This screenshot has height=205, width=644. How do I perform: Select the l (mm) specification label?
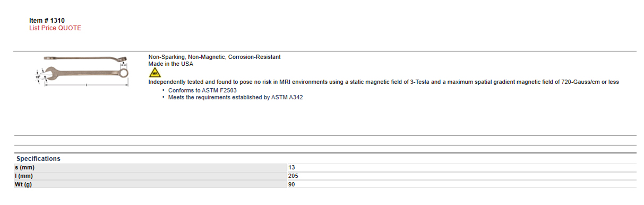(24, 176)
